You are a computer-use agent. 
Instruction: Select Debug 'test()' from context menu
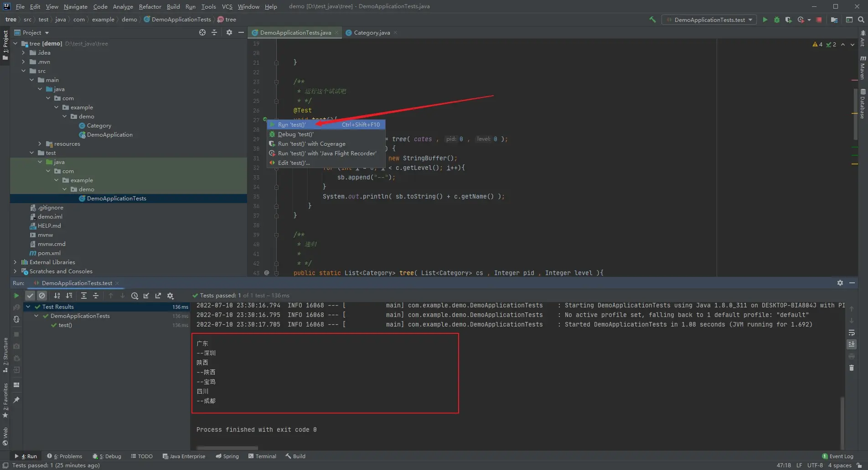pyautogui.click(x=295, y=134)
